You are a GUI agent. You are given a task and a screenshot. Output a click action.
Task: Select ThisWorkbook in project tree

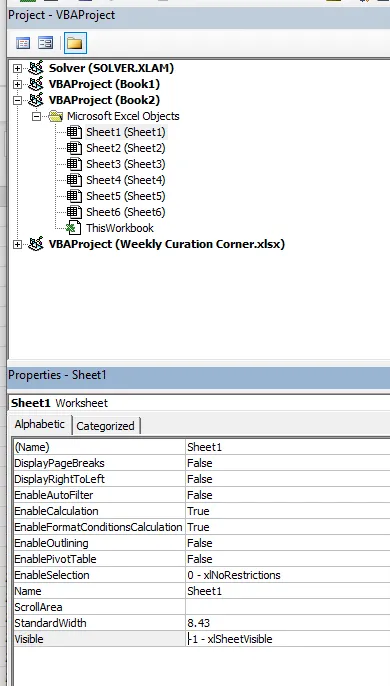tap(120, 228)
